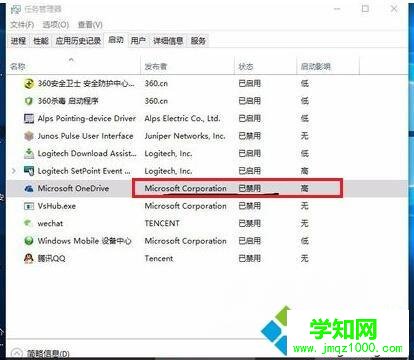Select the 启动 tab
This screenshot has height=360, width=414.
pos(116,40)
